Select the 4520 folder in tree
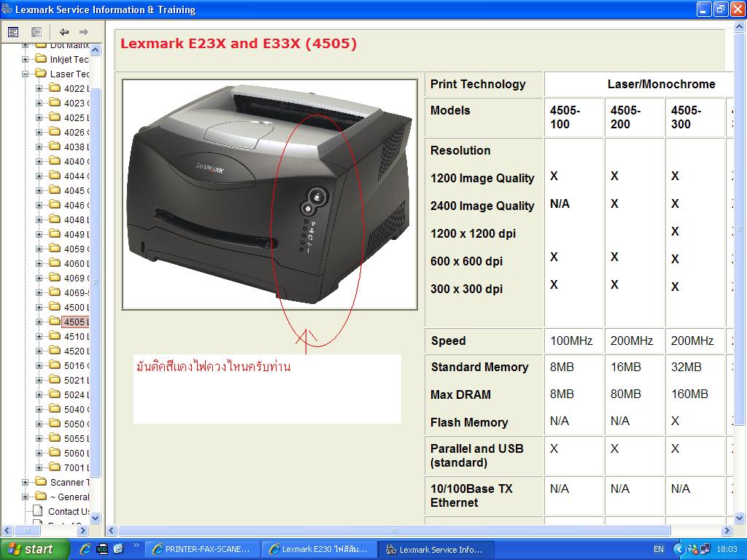 pos(69,351)
